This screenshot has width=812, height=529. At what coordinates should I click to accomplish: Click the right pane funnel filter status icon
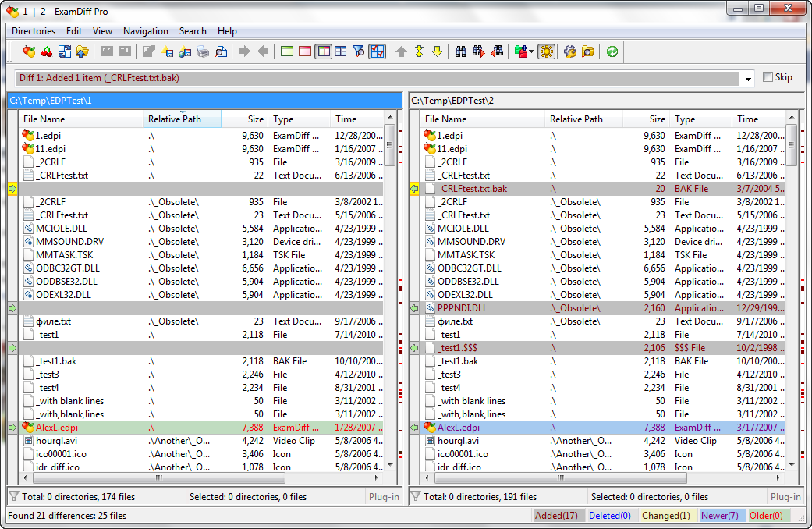coord(415,496)
